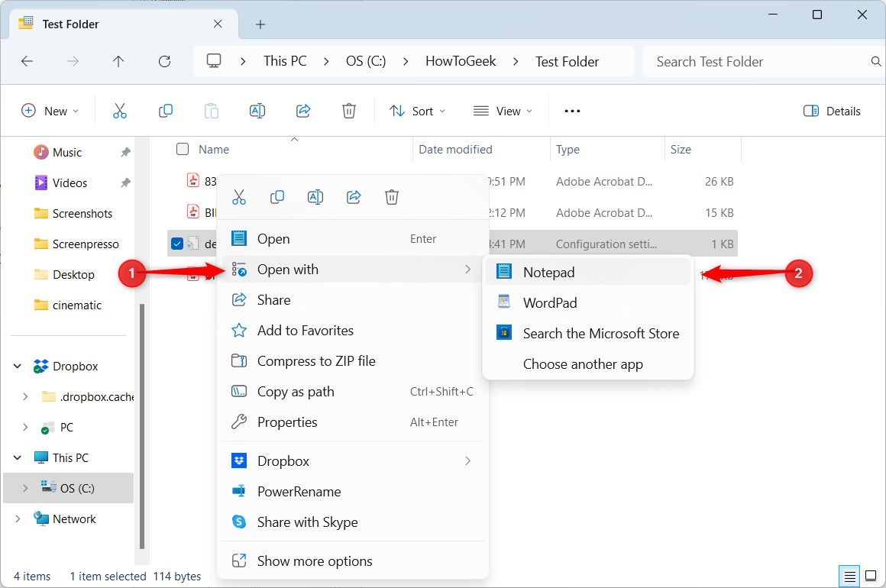The width and height of the screenshot is (886, 588).
Task: Click the Share icon in the main toolbar
Action: 303,111
